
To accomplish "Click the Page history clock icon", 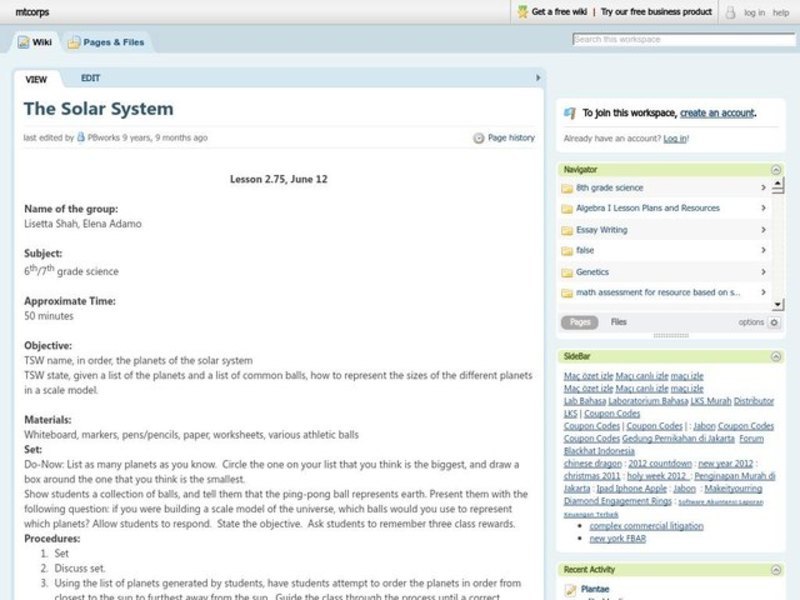I will point(479,138).
